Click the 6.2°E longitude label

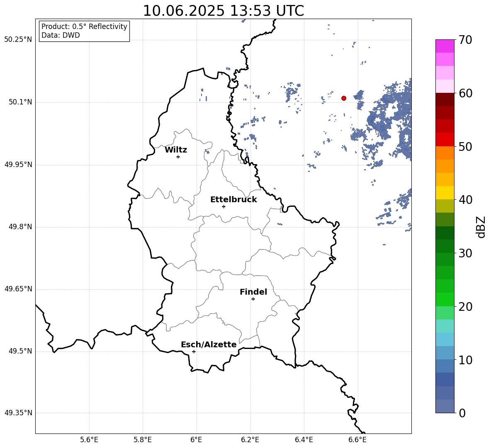pyautogui.click(x=250, y=440)
